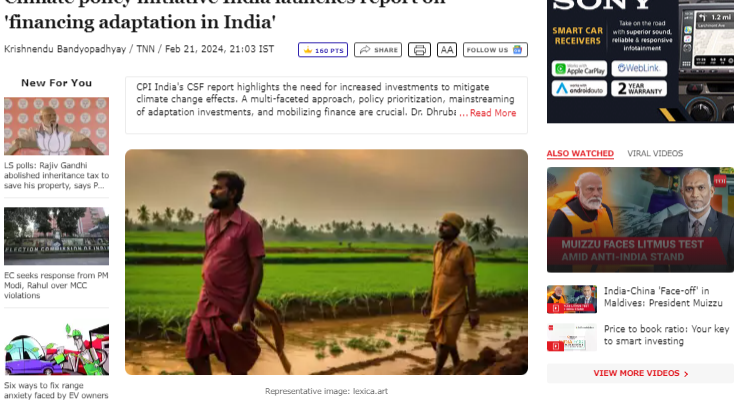The image size is (735, 400).
Task: Click the 160 PTS crown badge
Action: pyautogui.click(x=323, y=50)
